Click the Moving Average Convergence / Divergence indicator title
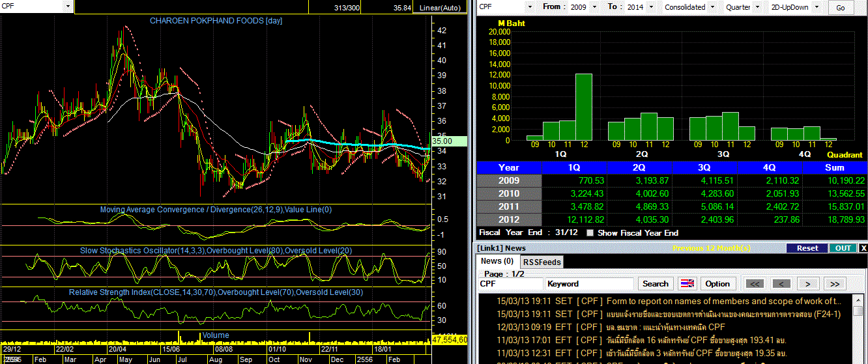 point(216,210)
